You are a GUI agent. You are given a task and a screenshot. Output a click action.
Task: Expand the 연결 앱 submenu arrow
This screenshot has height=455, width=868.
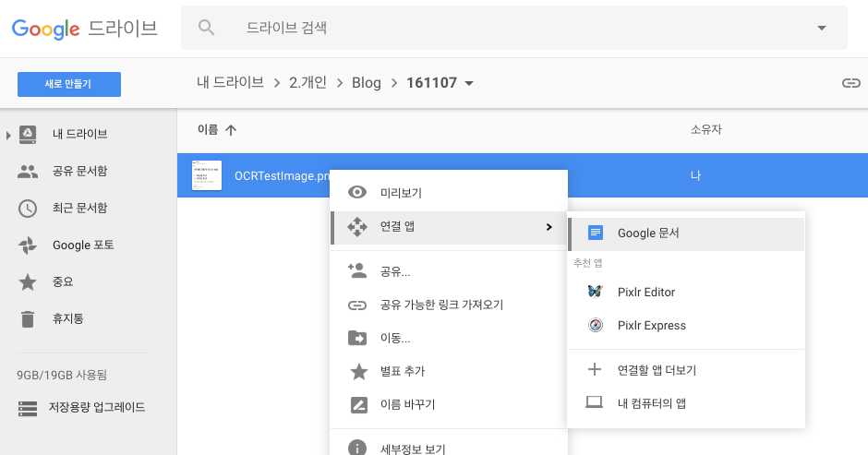(549, 227)
